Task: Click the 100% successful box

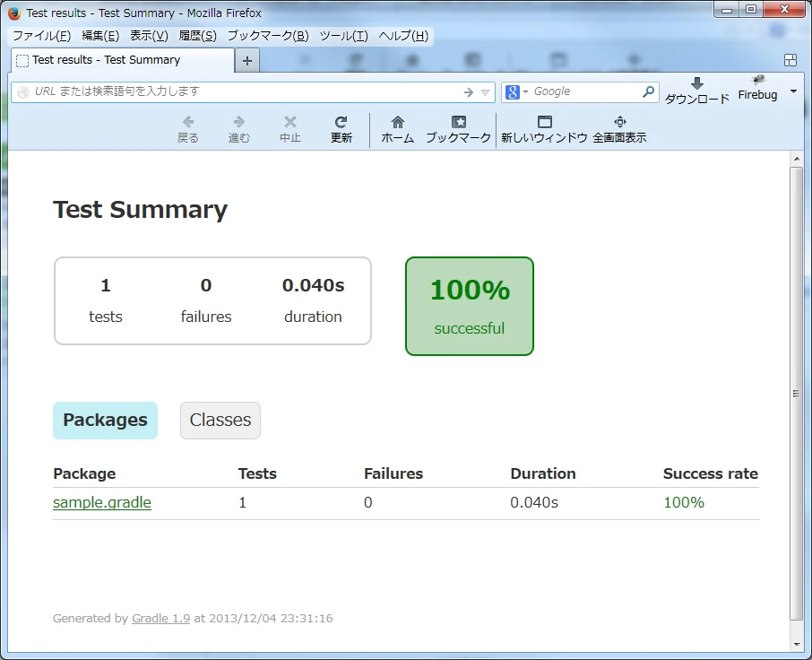Action: coord(470,306)
